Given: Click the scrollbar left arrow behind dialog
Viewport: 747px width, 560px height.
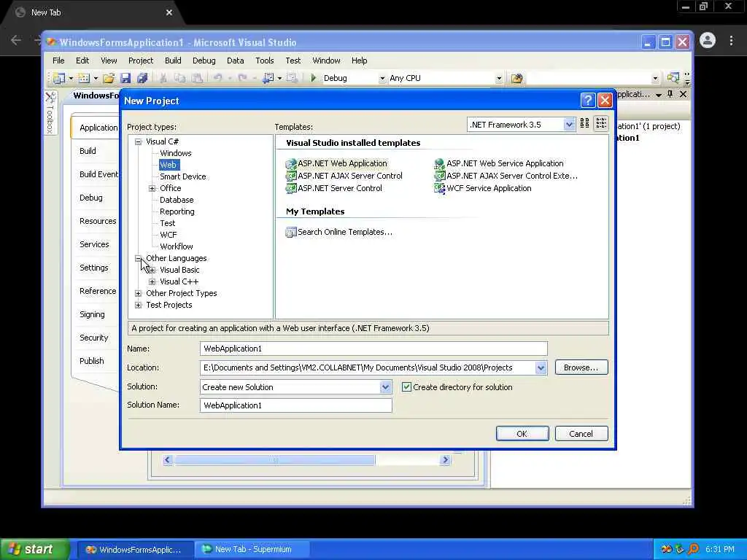Looking at the screenshot, I should click(x=167, y=460).
